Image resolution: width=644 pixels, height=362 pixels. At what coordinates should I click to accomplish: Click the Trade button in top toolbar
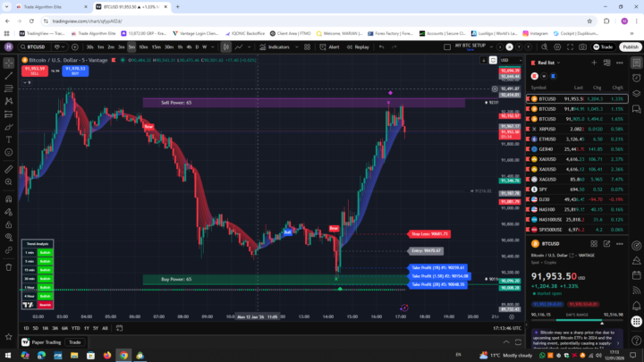click(604, 47)
